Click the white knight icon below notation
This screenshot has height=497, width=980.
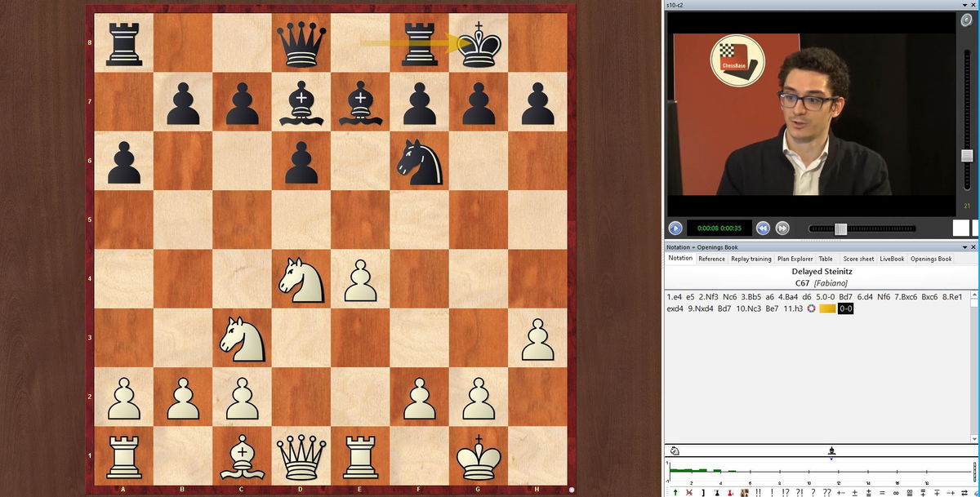(675, 450)
